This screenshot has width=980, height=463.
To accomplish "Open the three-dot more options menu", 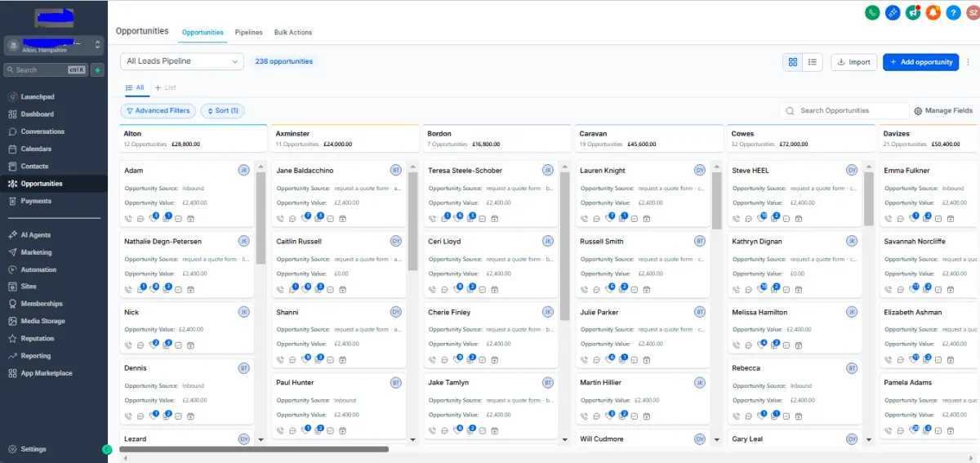I will click(969, 62).
